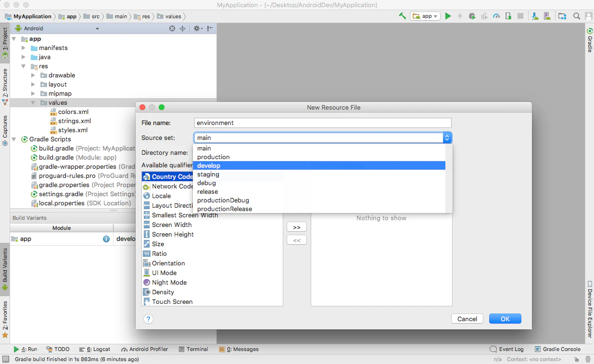Click OK in New Resource File dialog

coord(505,319)
